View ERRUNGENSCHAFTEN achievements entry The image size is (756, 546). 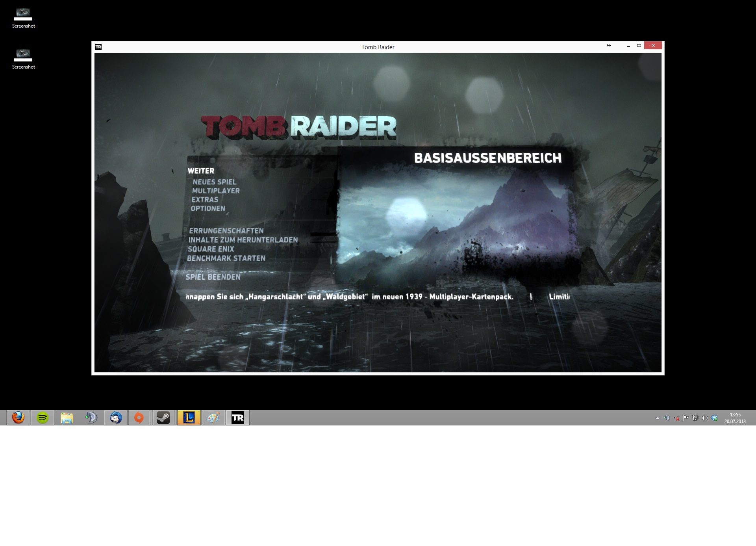point(226,231)
